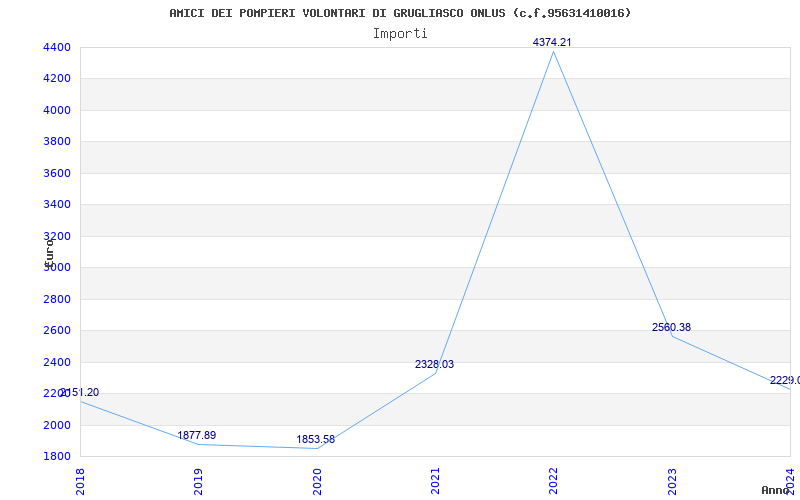The width and height of the screenshot is (800, 500).
Task: Click the 2600 y-axis tick label
Action: pyautogui.click(x=58, y=331)
